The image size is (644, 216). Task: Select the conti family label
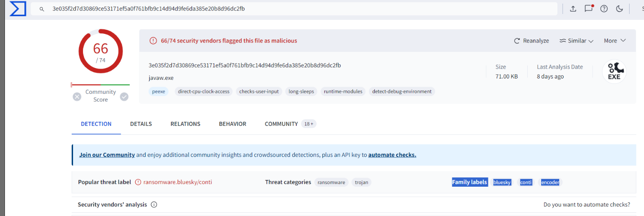point(526,182)
